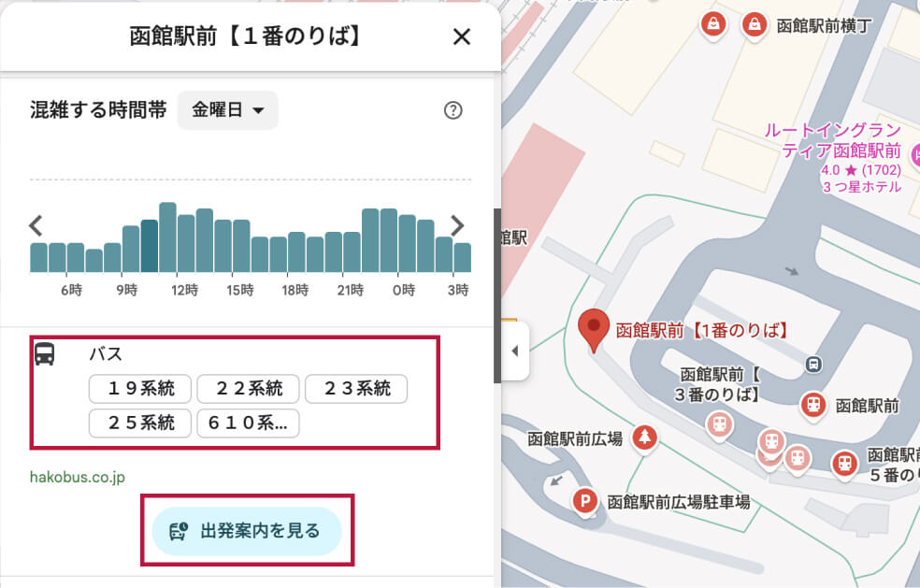Go to next day in chart
The height and width of the screenshot is (588, 920).
pos(457,225)
